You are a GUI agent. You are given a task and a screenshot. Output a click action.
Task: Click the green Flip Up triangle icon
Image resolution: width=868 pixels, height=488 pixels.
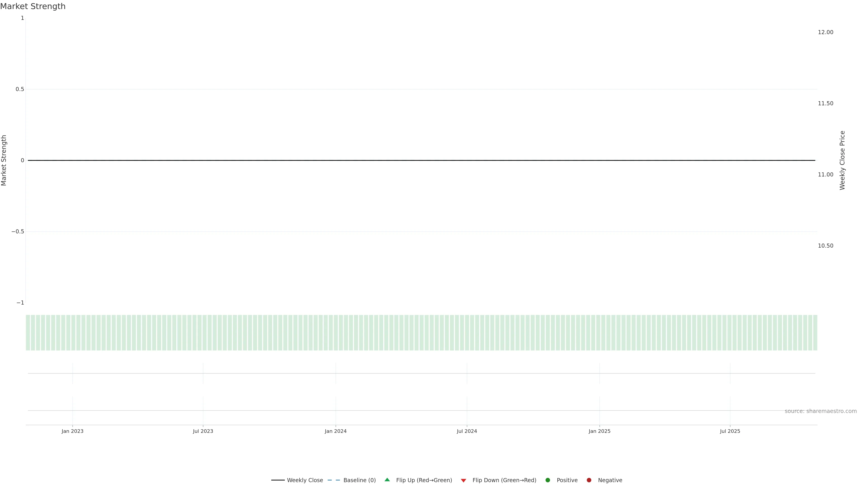click(387, 480)
